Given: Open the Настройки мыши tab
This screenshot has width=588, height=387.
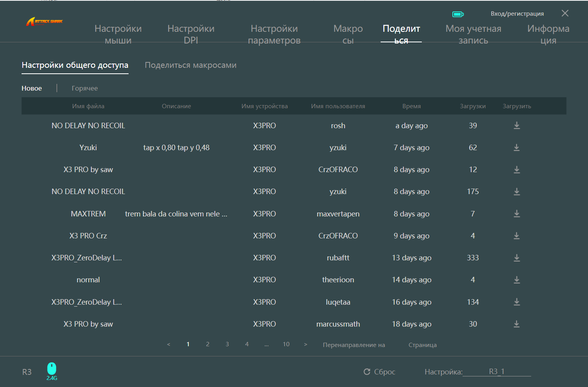Looking at the screenshot, I should [x=118, y=34].
